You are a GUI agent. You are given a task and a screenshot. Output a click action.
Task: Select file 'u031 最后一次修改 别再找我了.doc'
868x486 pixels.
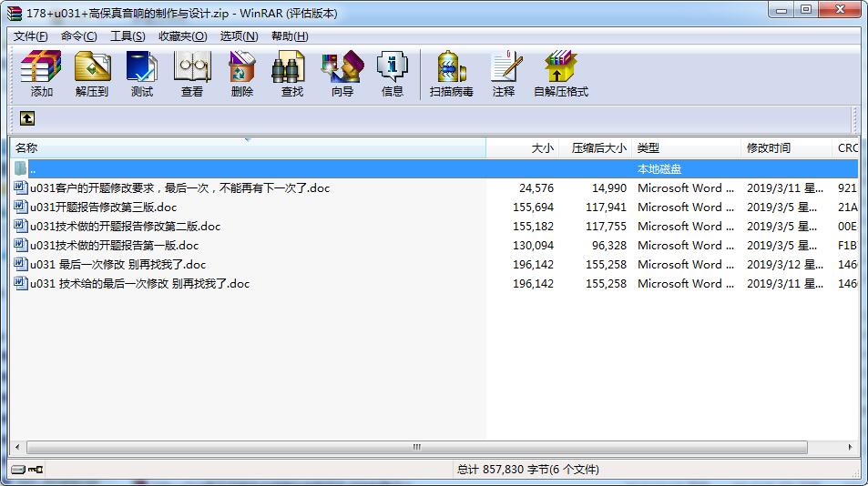pyautogui.click(x=117, y=264)
